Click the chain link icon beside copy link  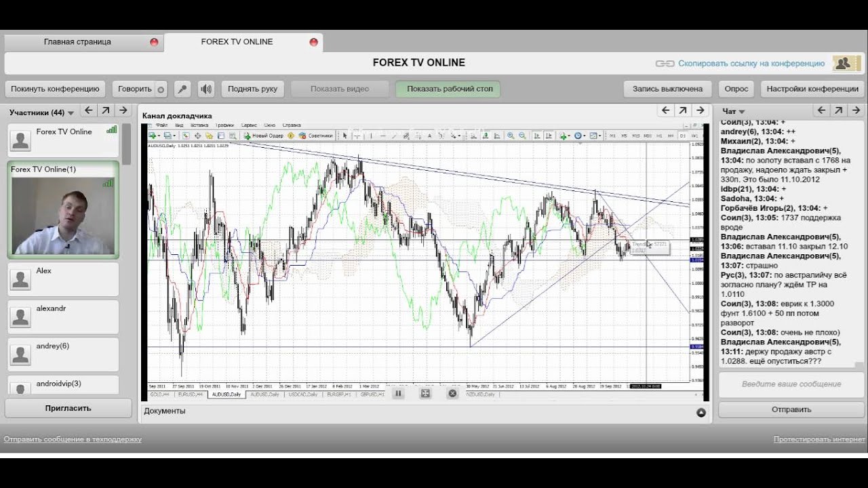[x=665, y=63]
